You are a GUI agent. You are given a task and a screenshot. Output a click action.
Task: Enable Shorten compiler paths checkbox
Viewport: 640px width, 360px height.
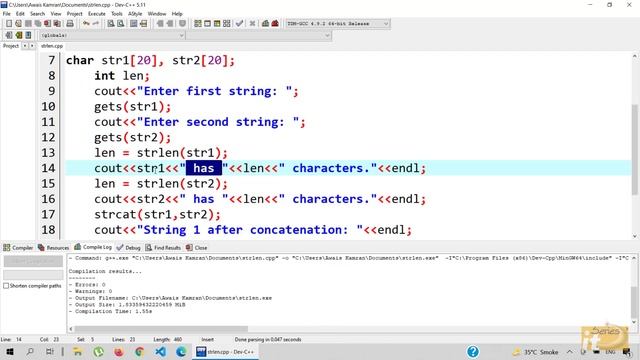click(6, 286)
